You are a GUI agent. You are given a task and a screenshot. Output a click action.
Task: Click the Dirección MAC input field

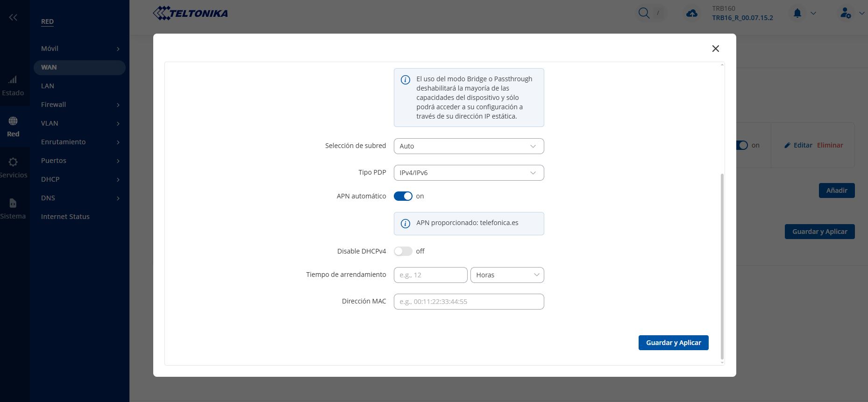click(469, 302)
